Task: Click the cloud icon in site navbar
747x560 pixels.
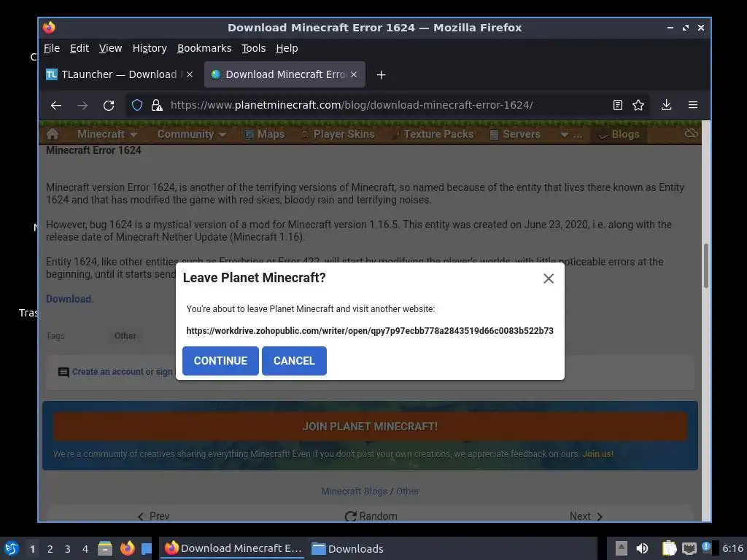Action: pyautogui.click(x=692, y=134)
